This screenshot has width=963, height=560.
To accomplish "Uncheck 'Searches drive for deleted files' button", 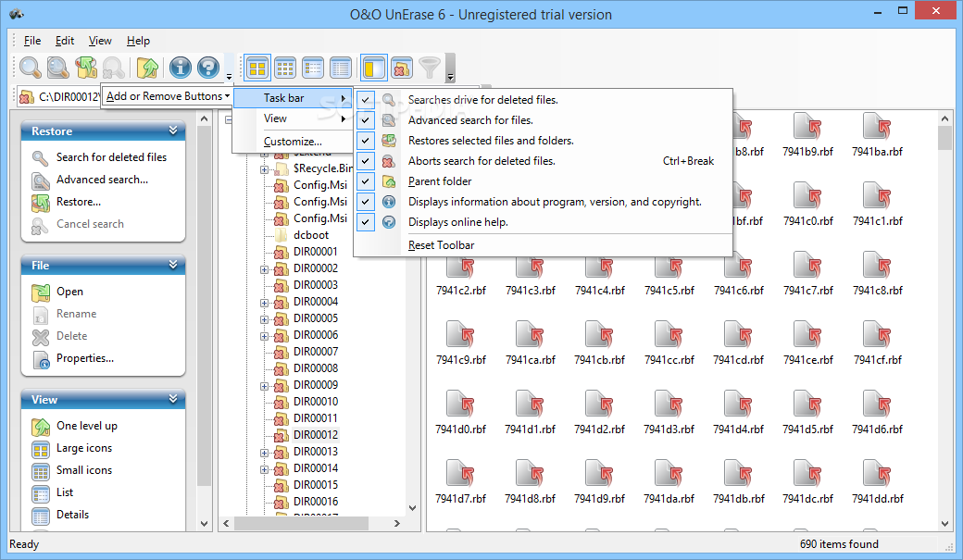I will click(366, 99).
